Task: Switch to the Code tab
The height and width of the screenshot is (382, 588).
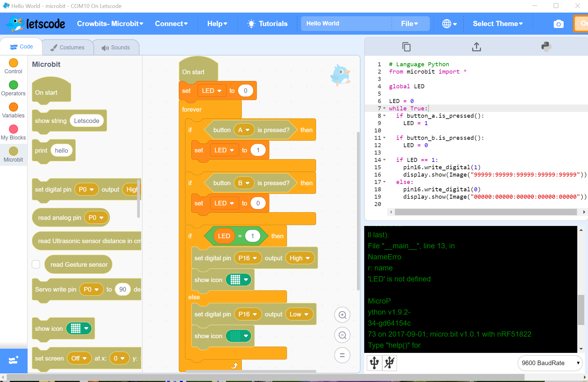Action: tap(21, 47)
